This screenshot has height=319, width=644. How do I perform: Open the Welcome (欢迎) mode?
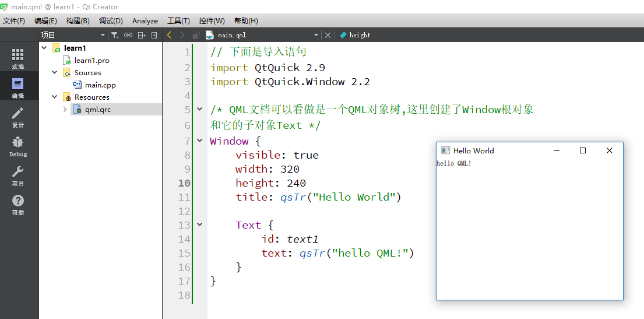(x=17, y=59)
